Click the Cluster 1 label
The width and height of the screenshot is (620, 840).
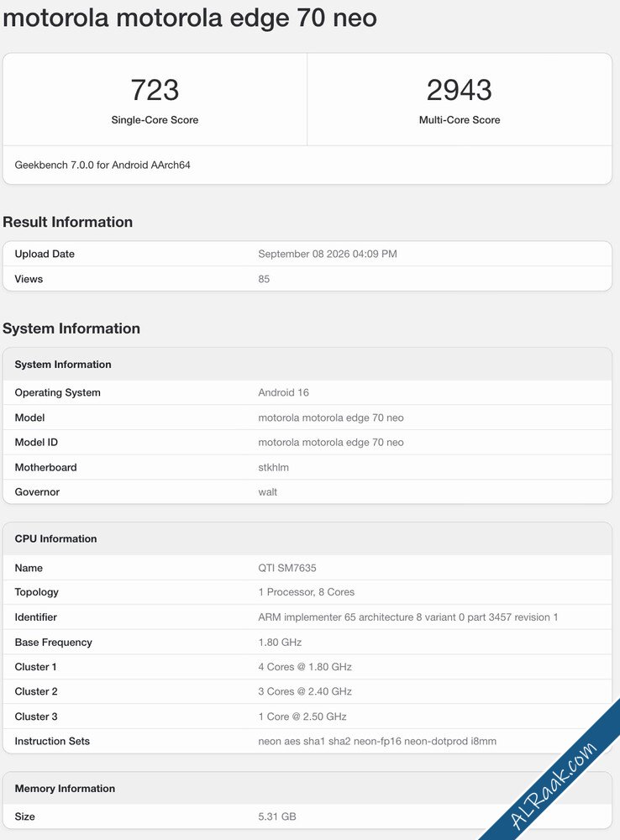click(35, 667)
